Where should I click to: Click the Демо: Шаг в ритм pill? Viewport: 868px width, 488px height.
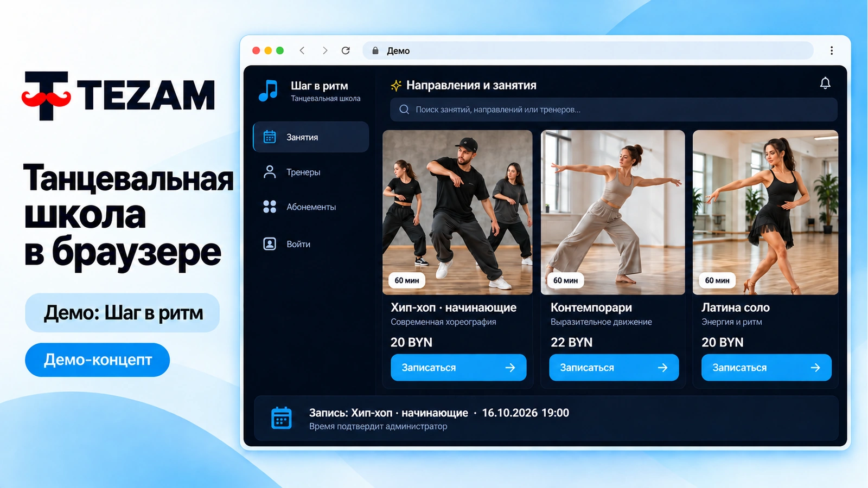pos(122,313)
